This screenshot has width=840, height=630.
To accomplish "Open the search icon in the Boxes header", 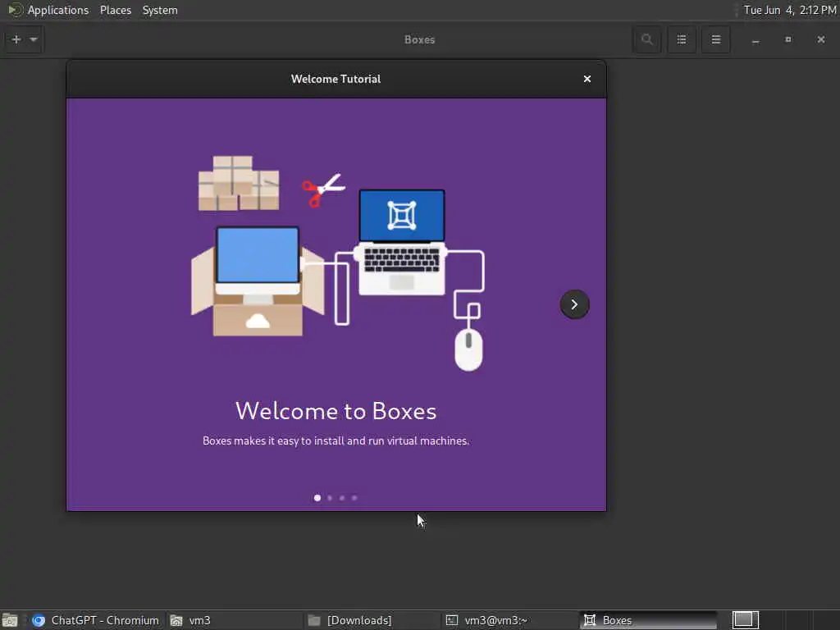I will click(646, 39).
